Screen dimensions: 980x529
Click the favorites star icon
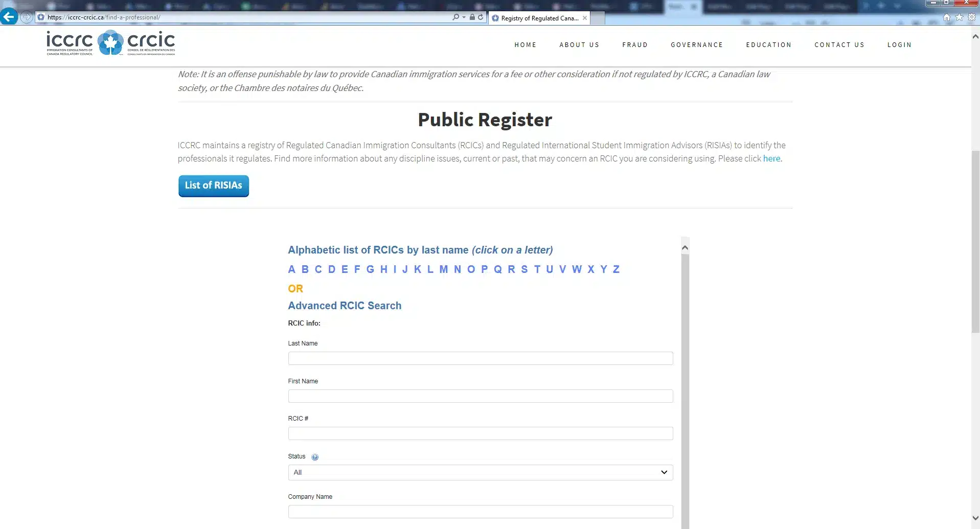tap(959, 17)
